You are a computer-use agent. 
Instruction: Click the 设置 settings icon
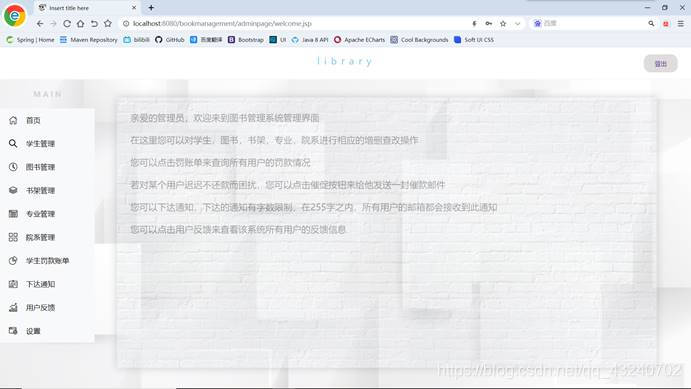pos(13,330)
